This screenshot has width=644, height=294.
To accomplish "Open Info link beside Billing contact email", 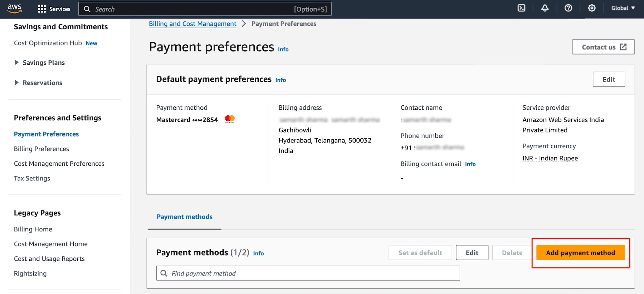I will [x=470, y=164].
